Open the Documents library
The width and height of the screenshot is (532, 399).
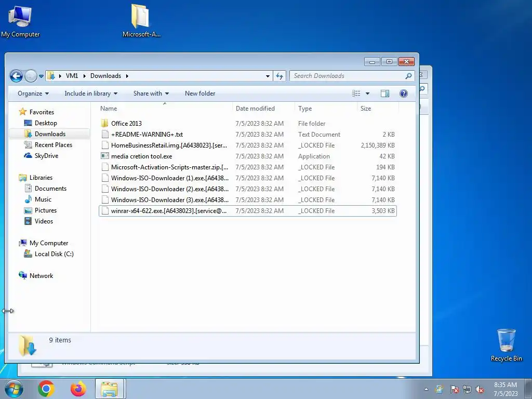50,188
